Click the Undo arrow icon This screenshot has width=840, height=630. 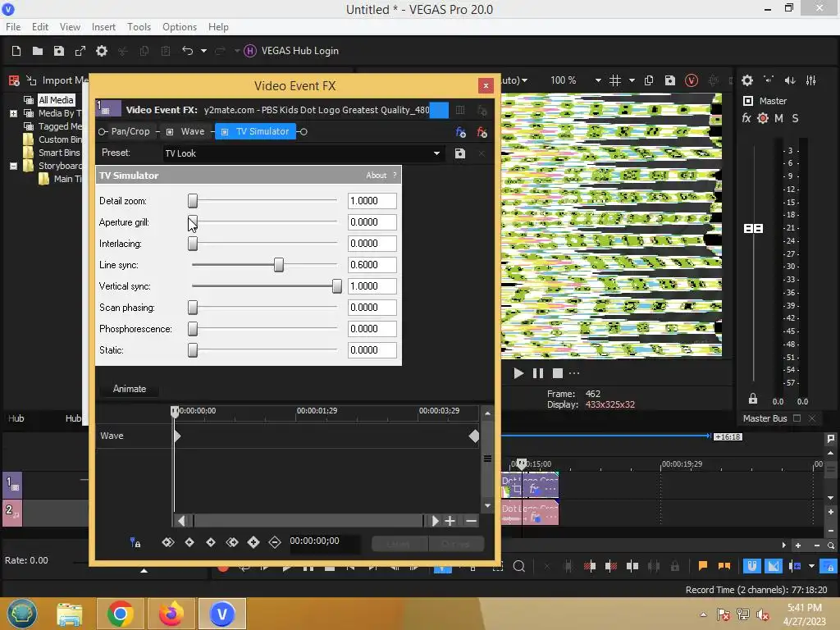[187, 51]
